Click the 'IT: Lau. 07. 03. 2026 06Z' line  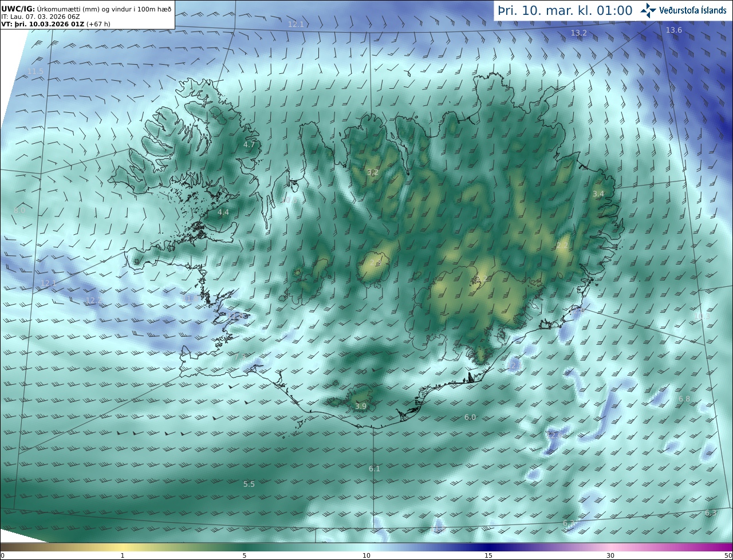[40, 17]
